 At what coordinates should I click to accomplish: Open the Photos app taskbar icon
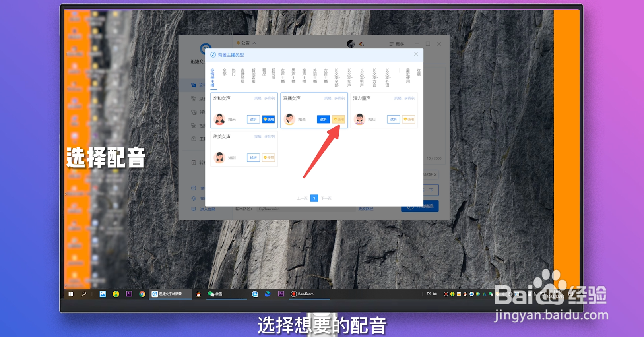(103, 294)
